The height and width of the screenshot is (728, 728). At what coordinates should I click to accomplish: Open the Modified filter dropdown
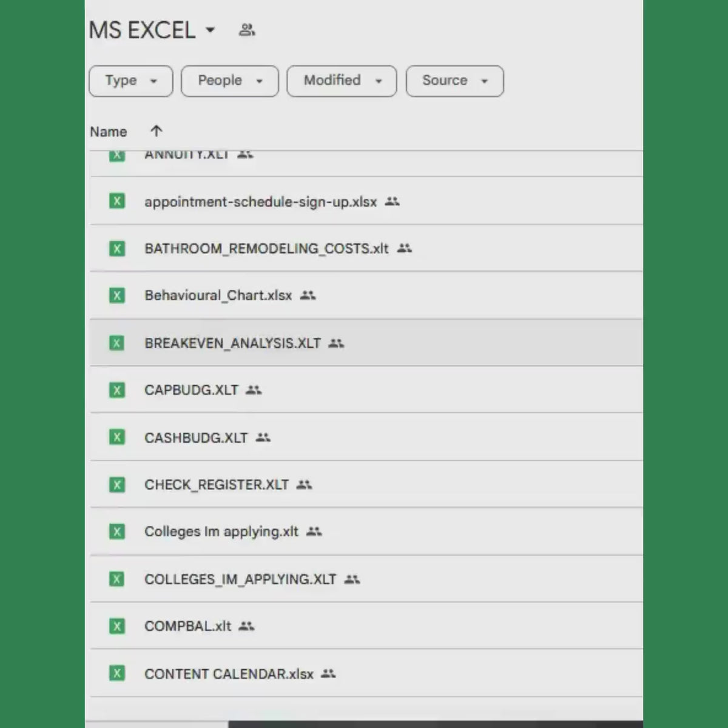click(x=342, y=81)
